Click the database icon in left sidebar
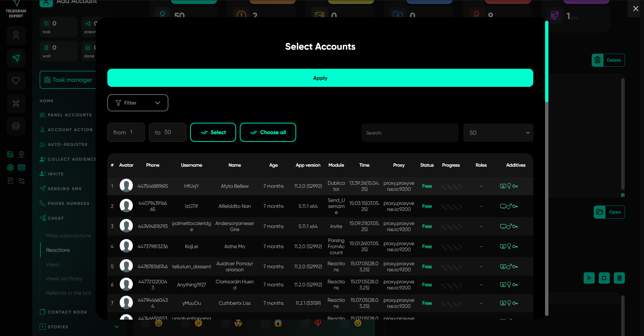Screen dimensions: 644x336 pos(16,126)
